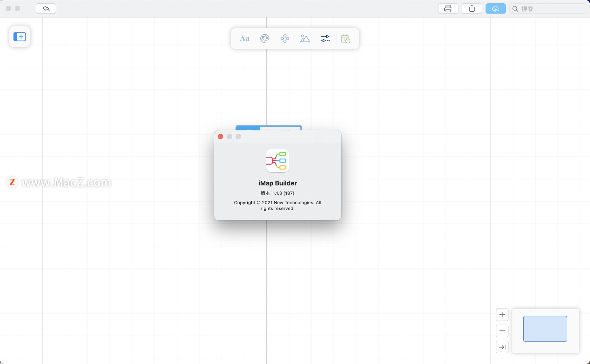
Task: Select the blue topic node behind the dialog
Action: coord(269,128)
